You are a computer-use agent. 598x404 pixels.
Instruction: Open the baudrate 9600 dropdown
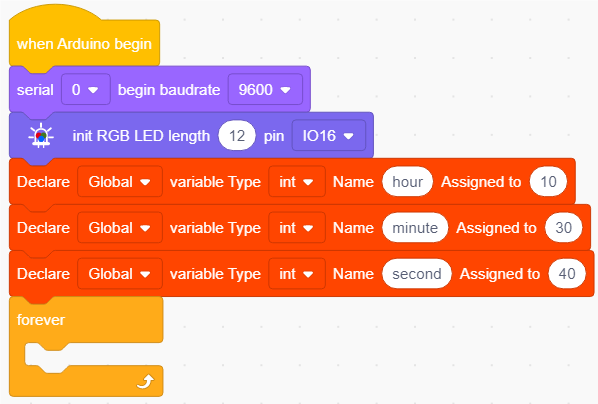coord(265,90)
